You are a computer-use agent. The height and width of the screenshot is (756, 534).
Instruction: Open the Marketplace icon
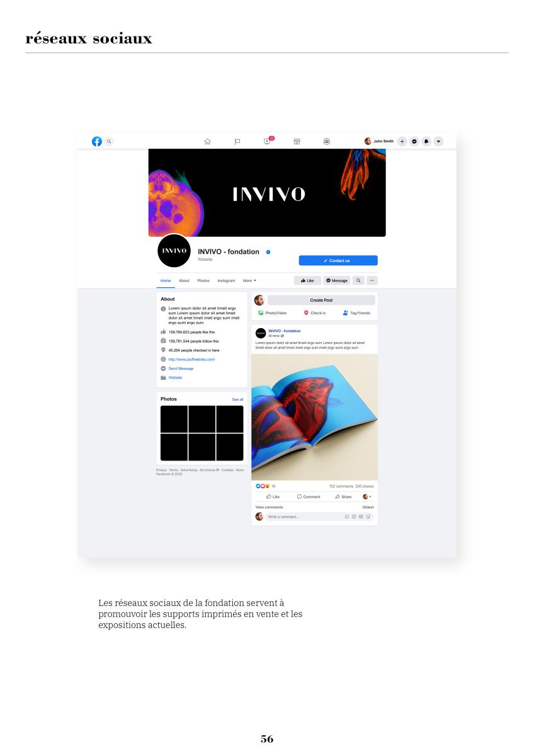[297, 141]
